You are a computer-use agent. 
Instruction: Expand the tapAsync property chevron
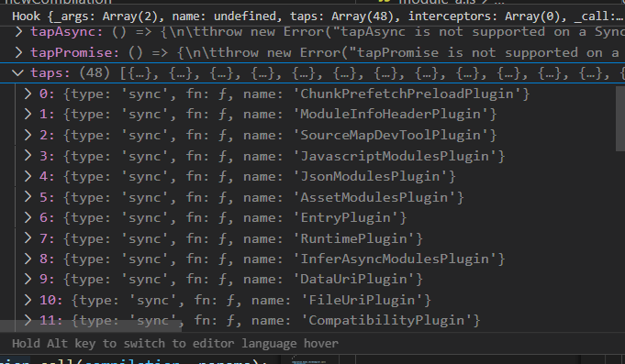tap(18, 31)
